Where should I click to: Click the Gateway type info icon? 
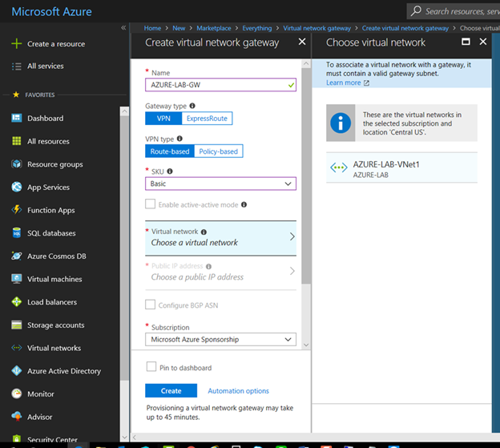(192, 106)
